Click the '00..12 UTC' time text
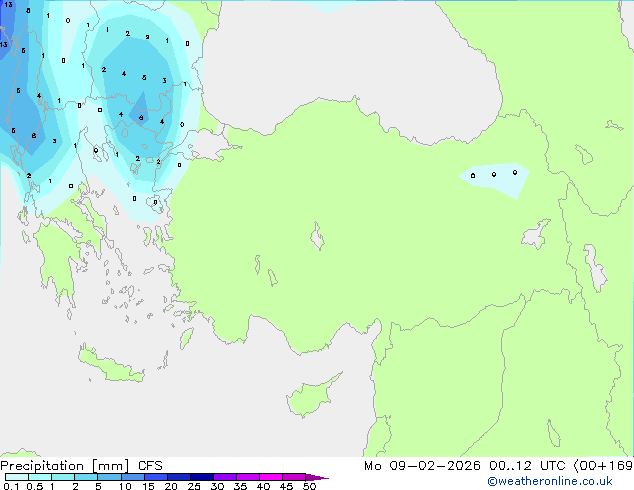The height and width of the screenshot is (490, 634). click(x=527, y=466)
